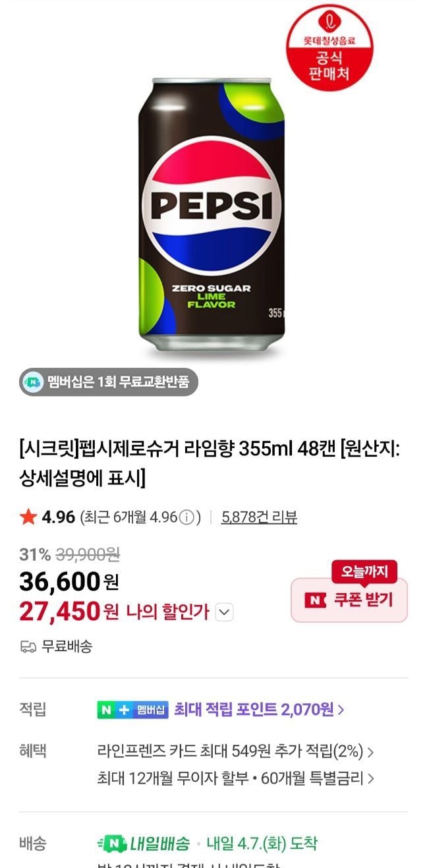Tap the 27,450원 discounted price

(69, 612)
